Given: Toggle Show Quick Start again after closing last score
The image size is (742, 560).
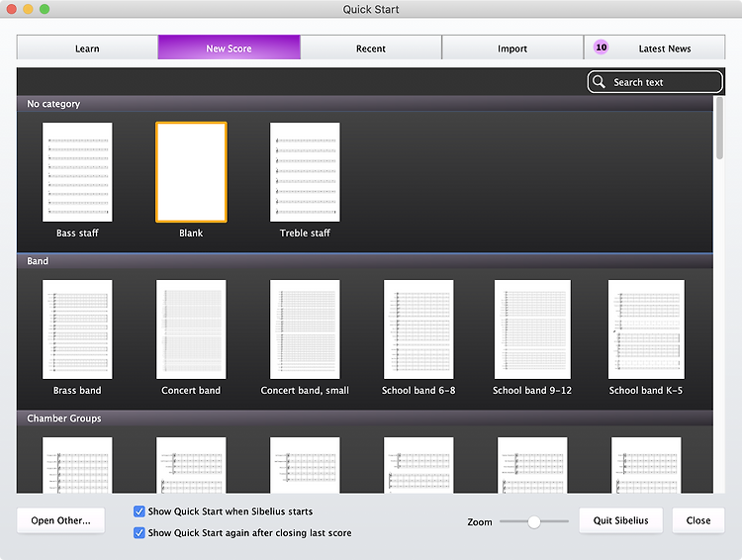Looking at the screenshot, I should coord(139,533).
